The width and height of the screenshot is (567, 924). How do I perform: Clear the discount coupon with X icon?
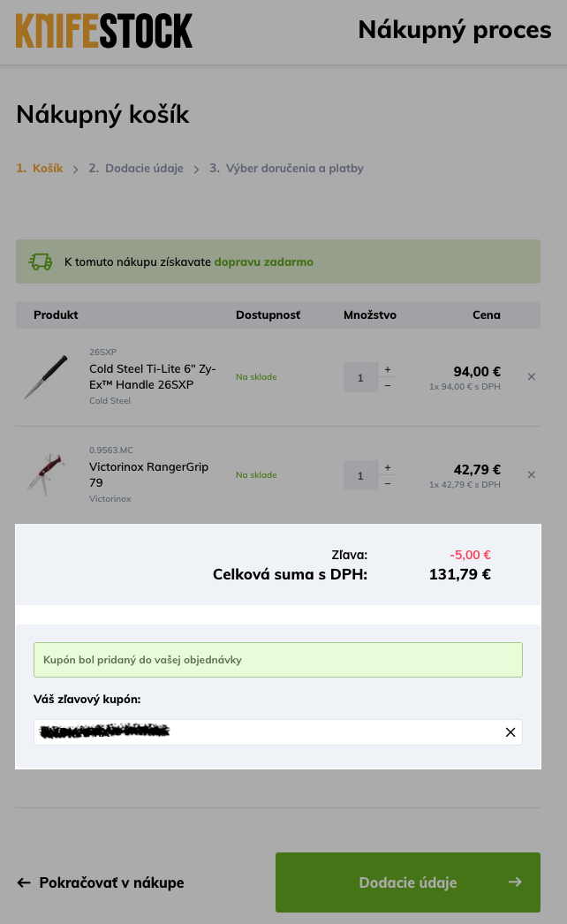point(510,732)
